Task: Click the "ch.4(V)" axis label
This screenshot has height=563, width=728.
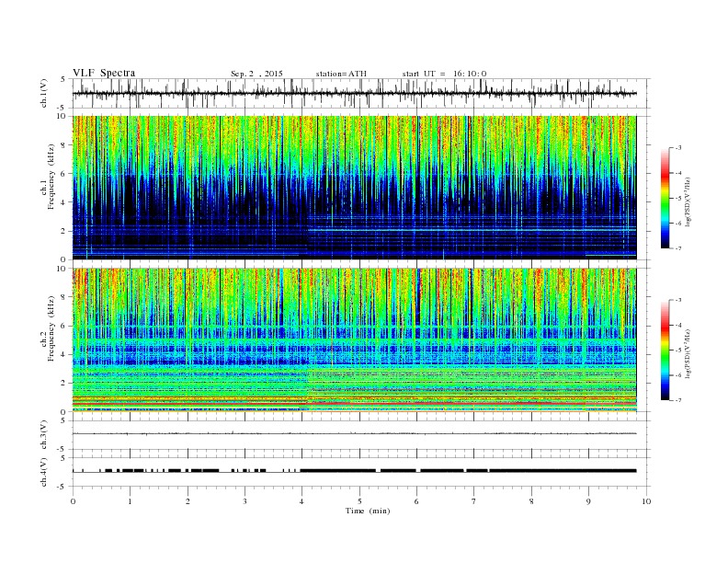Action: pos(44,472)
